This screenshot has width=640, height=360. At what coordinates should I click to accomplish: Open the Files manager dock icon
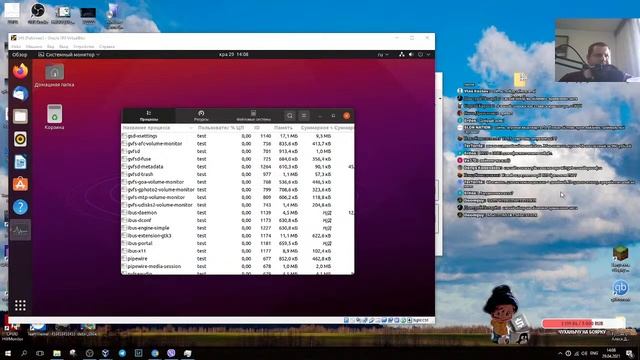[x=20, y=116]
